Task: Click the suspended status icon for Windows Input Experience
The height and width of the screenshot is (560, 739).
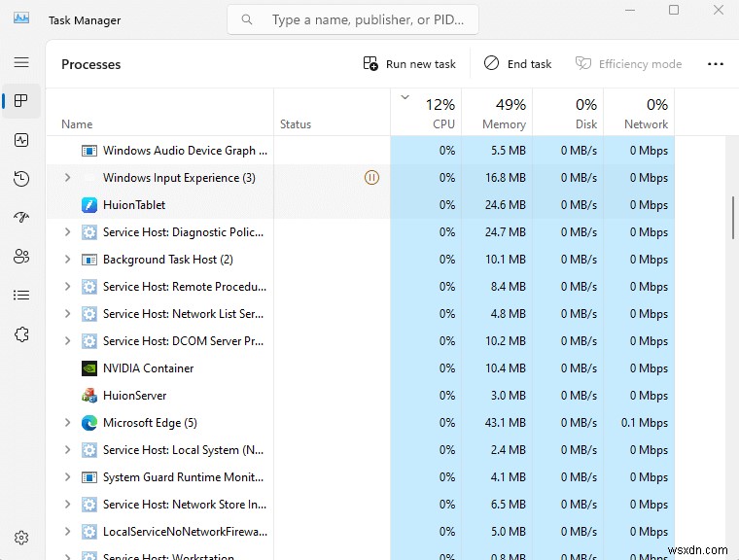Action: pyautogui.click(x=371, y=178)
